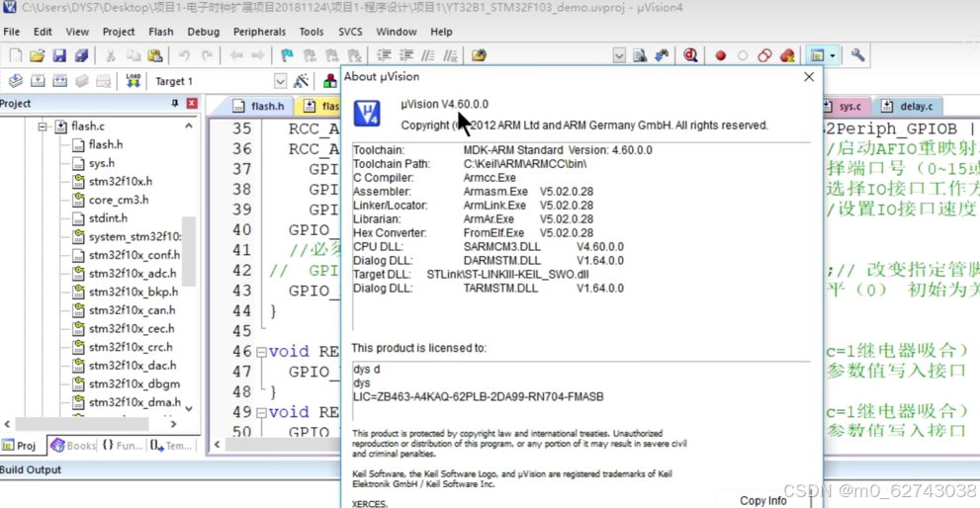This screenshot has width=980, height=508.
Task: Click the Toolchain Path C:\Keil\ARM\ARMCC\bin\ value
Action: coord(525,164)
